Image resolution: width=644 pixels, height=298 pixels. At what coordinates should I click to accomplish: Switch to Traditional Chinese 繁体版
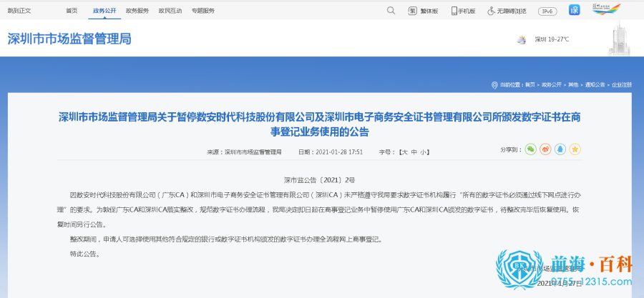(423, 11)
